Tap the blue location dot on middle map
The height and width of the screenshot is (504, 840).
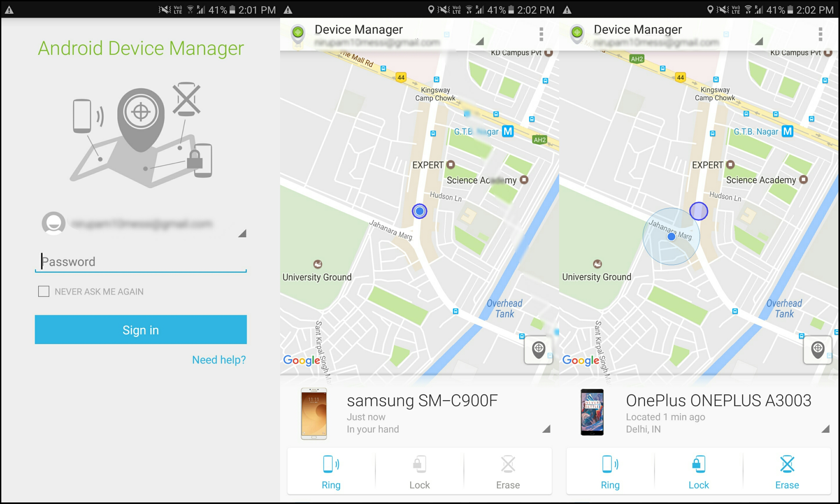click(x=419, y=211)
